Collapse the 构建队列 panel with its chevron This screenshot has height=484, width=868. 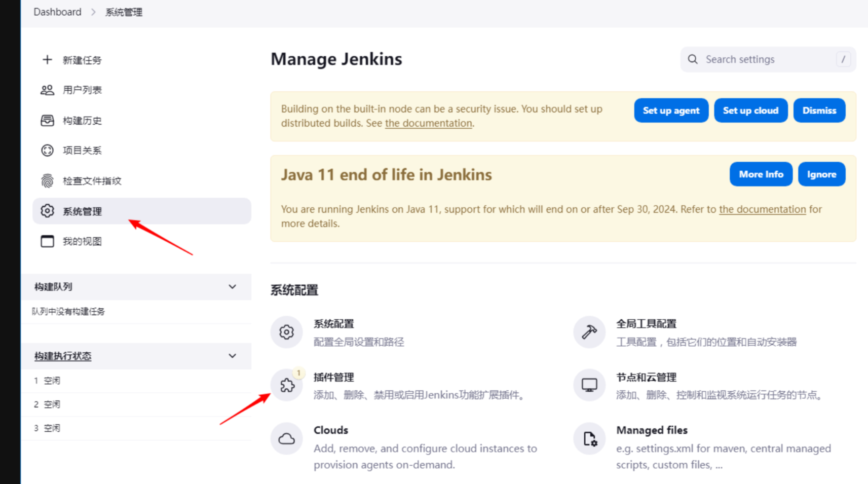pyautogui.click(x=232, y=287)
